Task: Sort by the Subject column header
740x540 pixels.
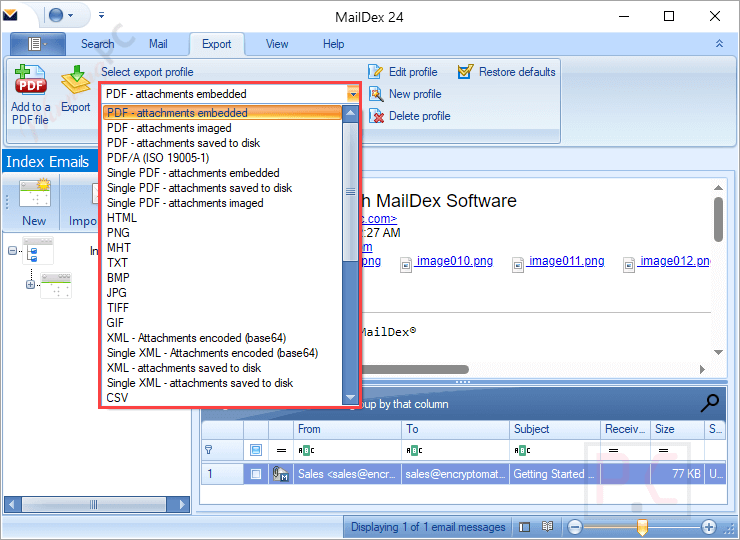Action: (555, 429)
